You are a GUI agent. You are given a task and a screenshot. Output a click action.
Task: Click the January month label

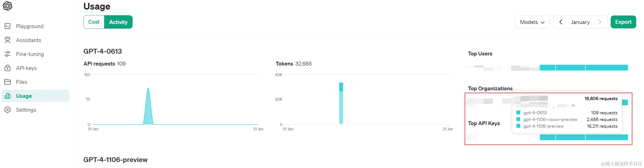[580, 22]
